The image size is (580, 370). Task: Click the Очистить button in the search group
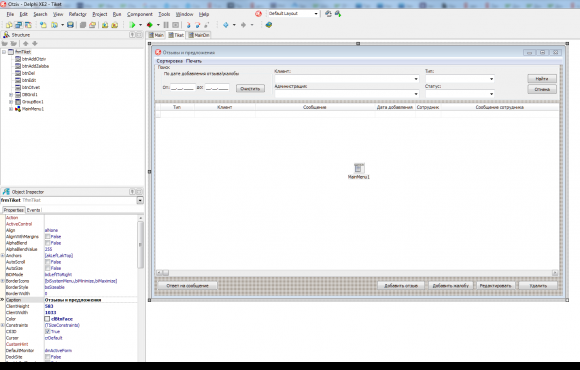tap(250, 88)
